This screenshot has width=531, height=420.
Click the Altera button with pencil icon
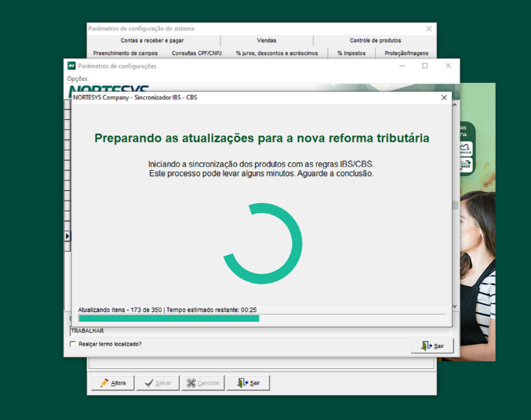(x=112, y=383)
